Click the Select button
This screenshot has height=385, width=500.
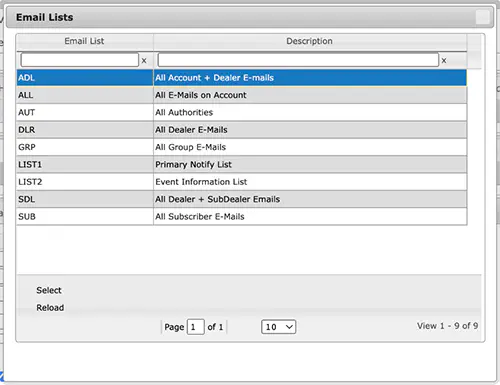pos(49,290)
